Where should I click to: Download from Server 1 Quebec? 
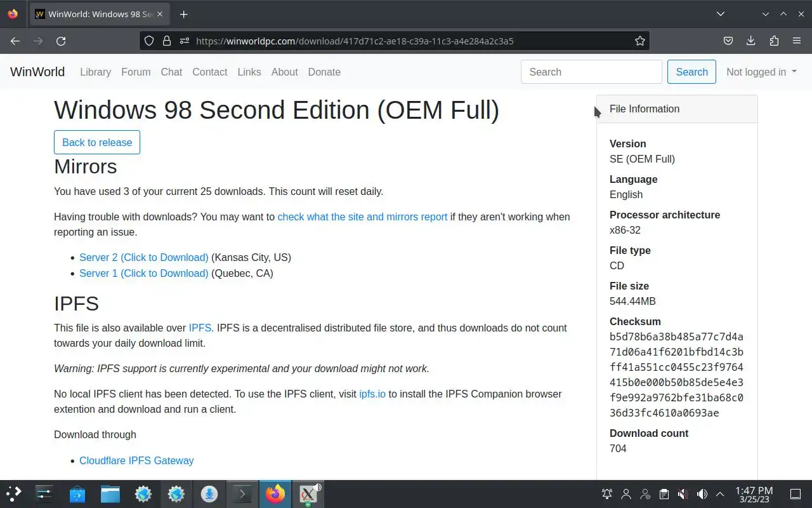tap(144, 273)
